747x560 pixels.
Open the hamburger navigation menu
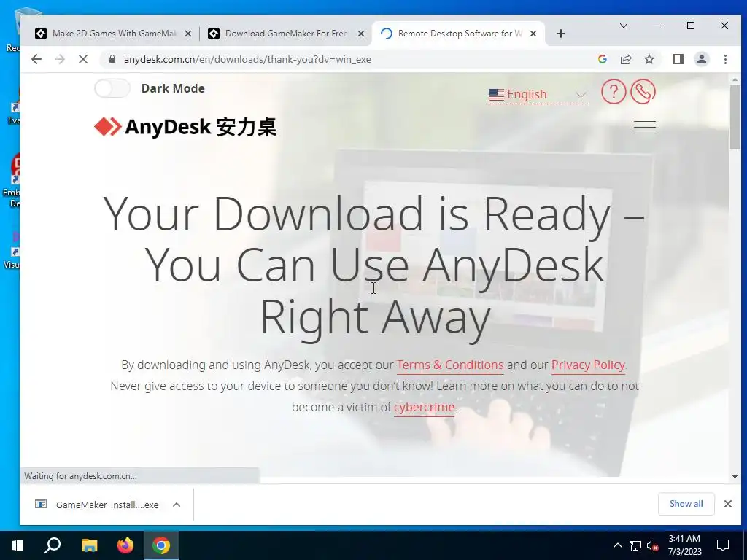[x=645, y=127]
